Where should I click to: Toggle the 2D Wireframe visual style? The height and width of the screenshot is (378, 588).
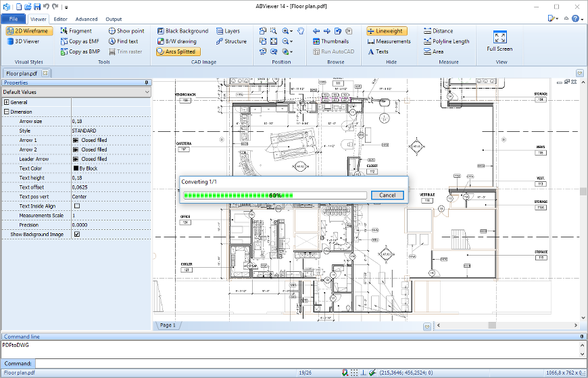(29, 31)
